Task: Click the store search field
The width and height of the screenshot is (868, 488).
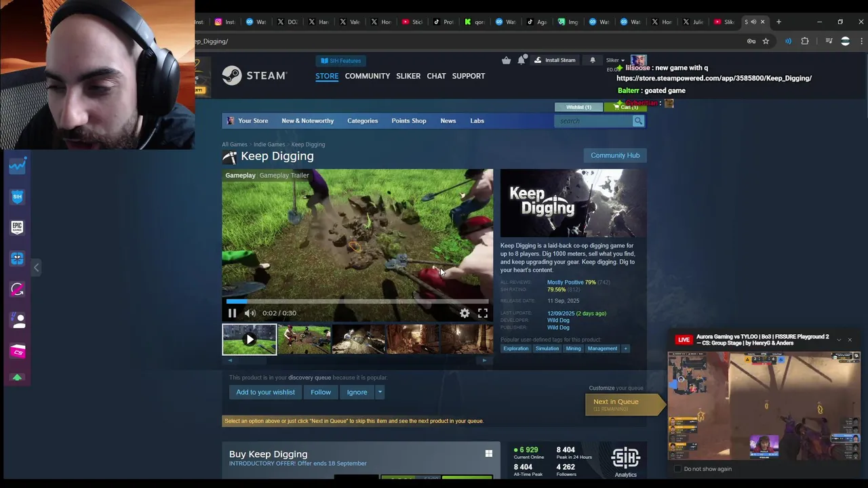Action: [x=593, y=121]
